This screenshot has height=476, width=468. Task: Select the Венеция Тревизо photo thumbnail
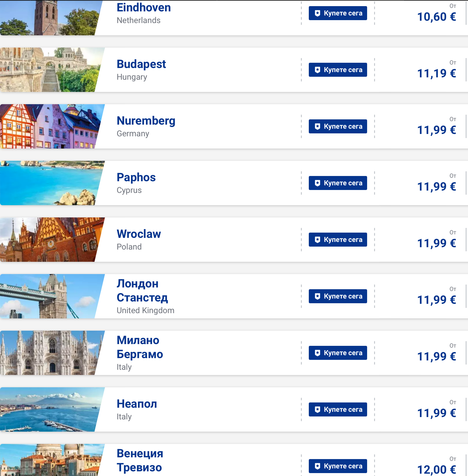48,460
